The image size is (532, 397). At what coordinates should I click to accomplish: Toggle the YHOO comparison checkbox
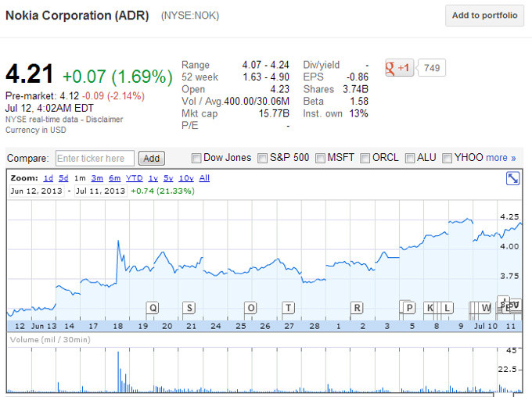click(447, 159)
